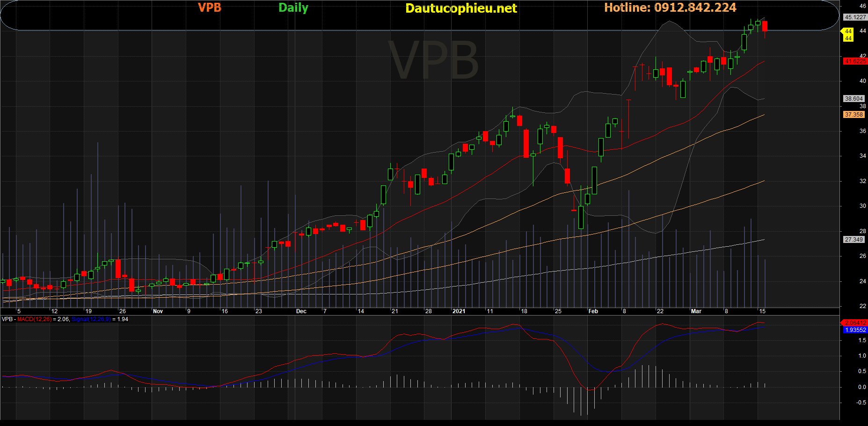Click the large VPB watermark on chart
The width and height of the screenshot is (868, 426).
coord(433,61)
